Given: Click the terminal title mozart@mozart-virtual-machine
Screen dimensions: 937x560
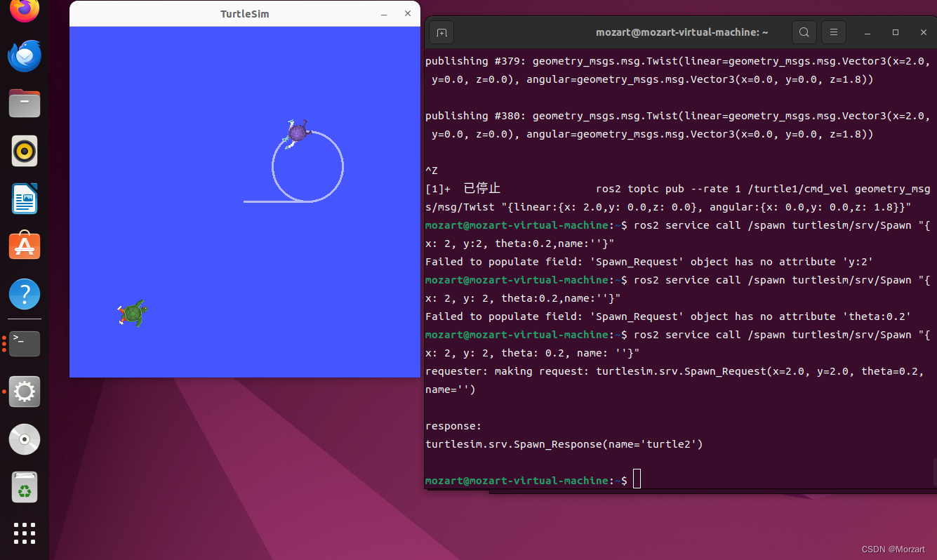Looking at the screenshot, I should click(x=682, y=32).
